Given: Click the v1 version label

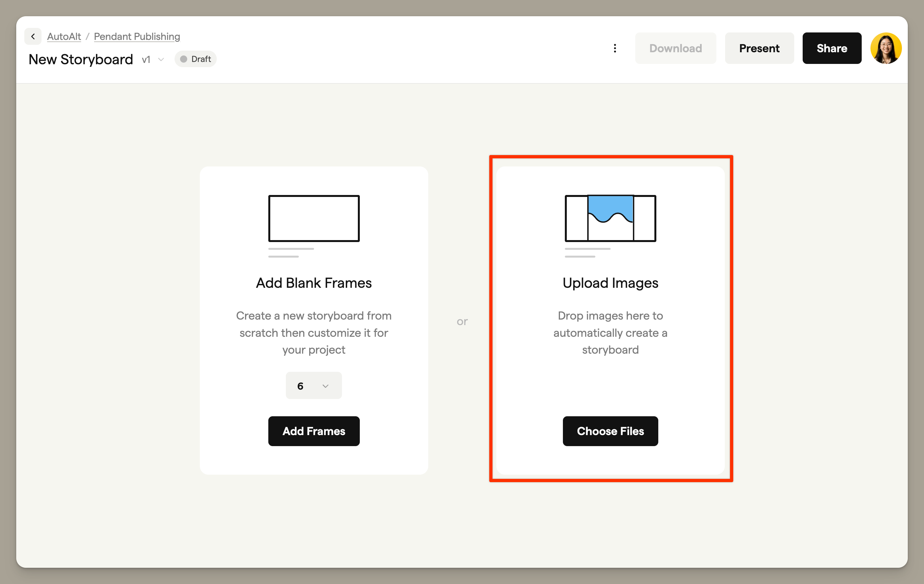Looking at the screenshot, I should point(146,59).
